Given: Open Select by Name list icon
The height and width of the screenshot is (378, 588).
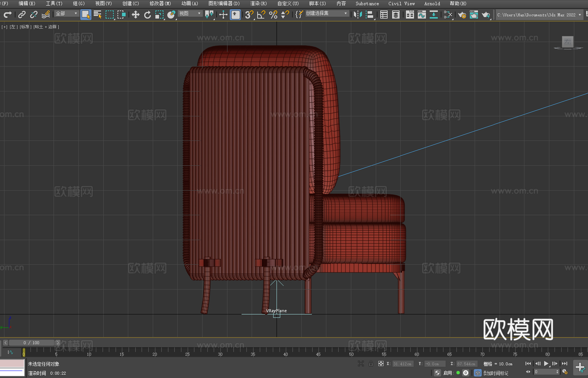Looking at the screenshot, I should pos(98,14).
